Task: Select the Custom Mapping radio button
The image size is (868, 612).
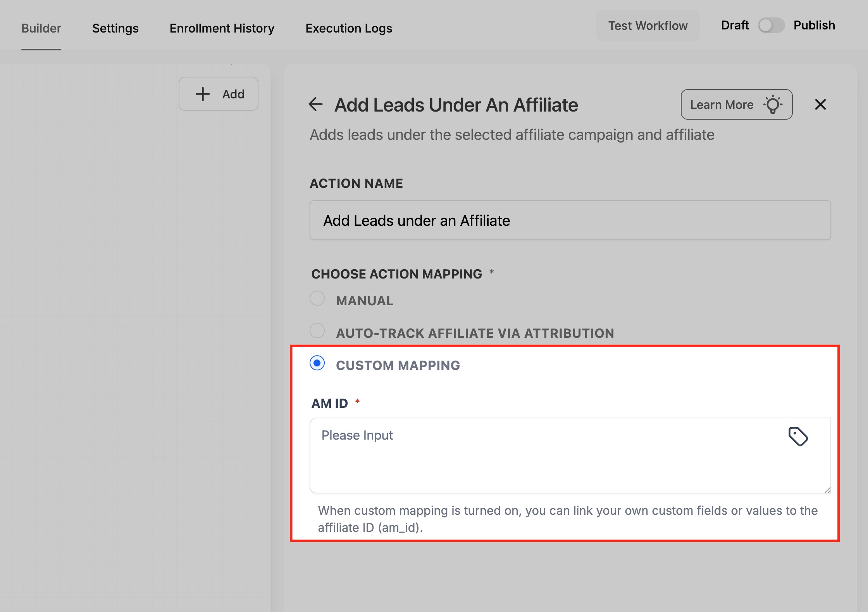Action: coord(317,363)
